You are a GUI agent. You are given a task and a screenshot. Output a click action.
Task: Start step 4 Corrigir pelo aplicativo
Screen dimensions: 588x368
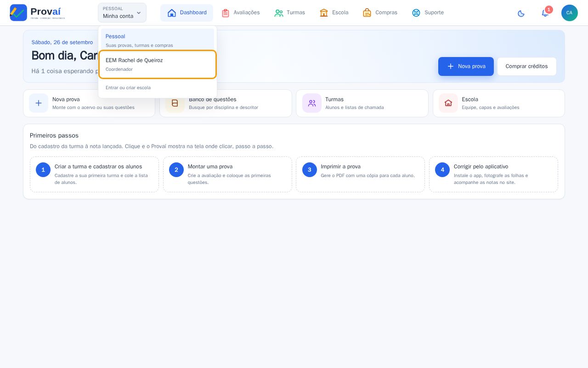pos(493,174)
